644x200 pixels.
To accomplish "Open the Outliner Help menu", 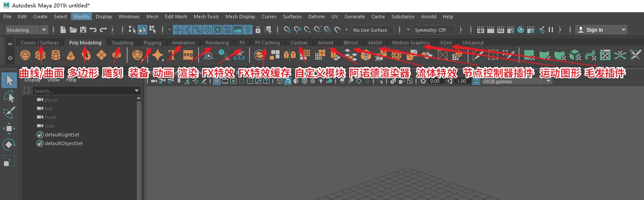I will [71, 81].
